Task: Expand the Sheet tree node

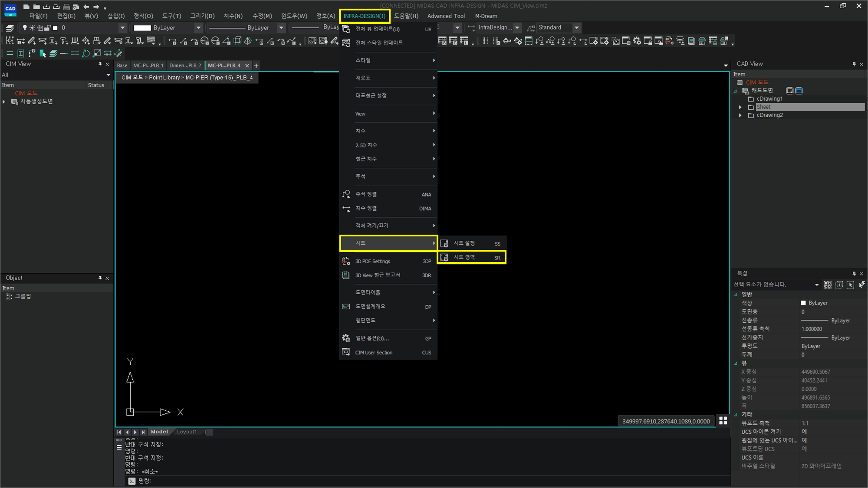Action: click(x=740, y=107)
